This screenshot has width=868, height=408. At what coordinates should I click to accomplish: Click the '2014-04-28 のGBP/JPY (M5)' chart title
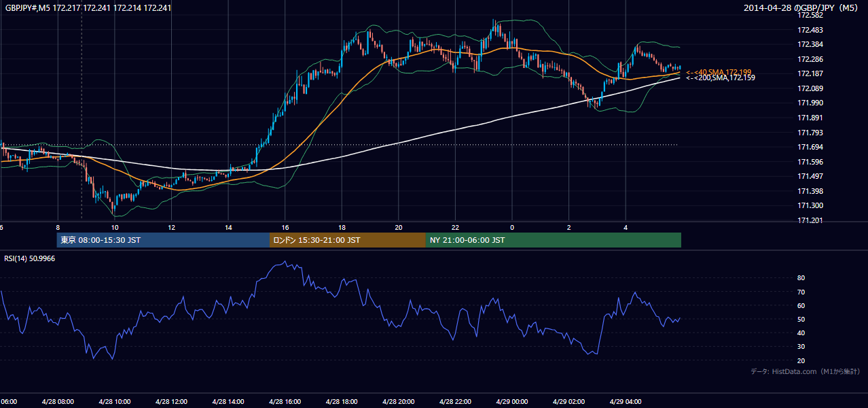(802, 8)
